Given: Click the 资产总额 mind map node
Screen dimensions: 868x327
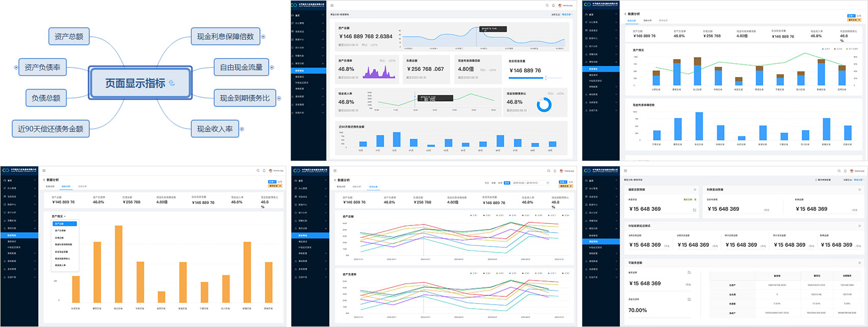Looking at the screenshot, I should 69,36.
